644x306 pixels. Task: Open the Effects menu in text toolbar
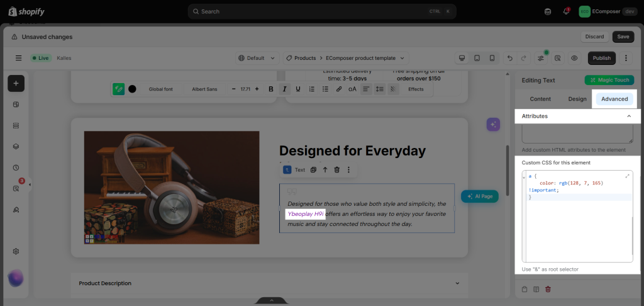416,89
